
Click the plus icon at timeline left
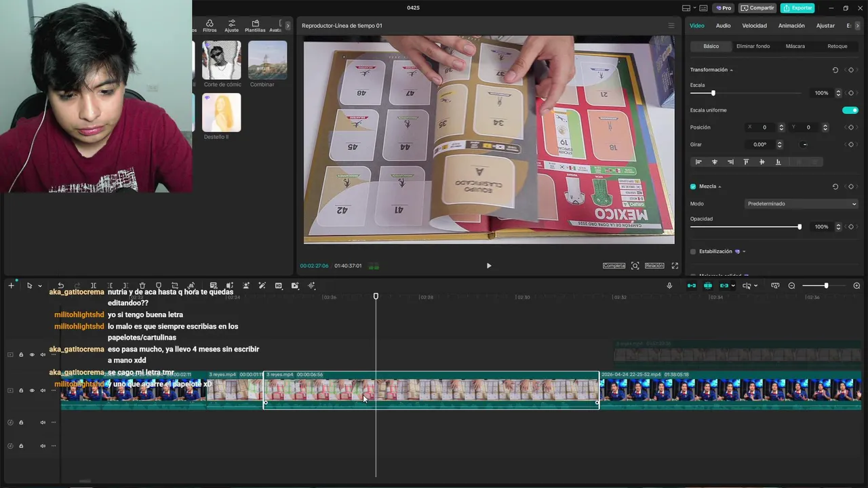tap(11, 285)
